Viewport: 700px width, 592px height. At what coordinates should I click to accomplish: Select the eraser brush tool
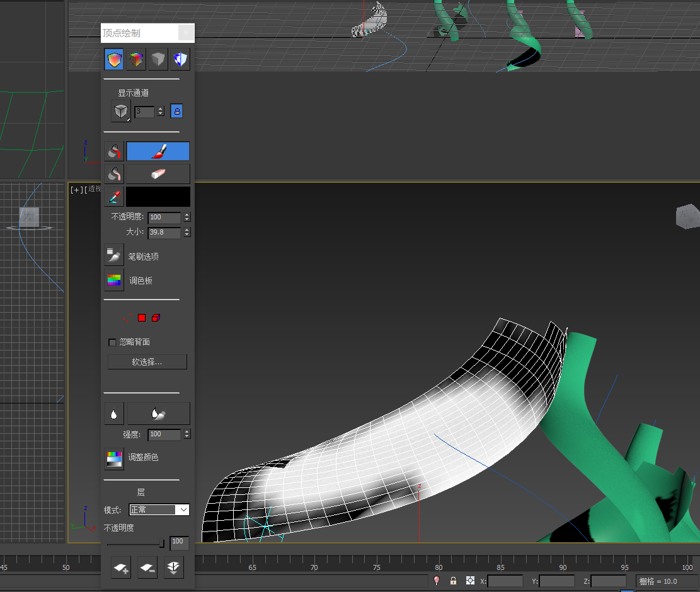tap(158, 174)
